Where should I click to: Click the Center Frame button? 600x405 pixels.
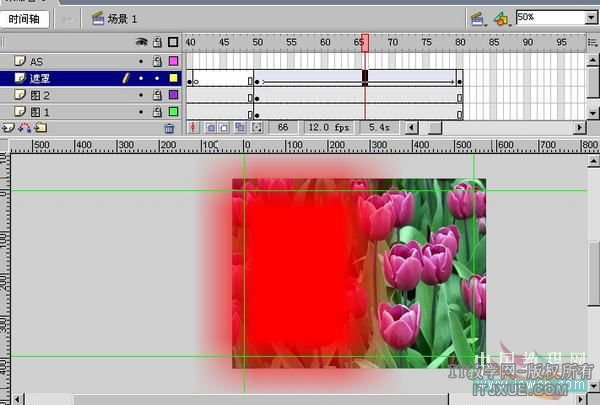194,128
